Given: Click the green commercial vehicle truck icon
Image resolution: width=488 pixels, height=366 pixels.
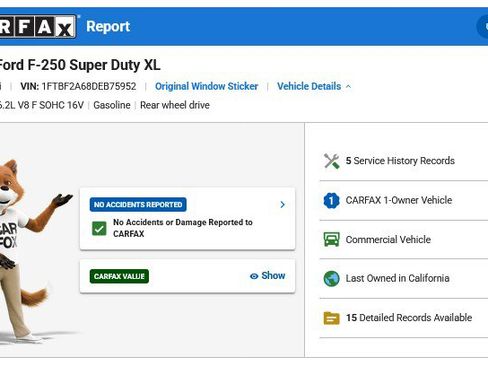Looking at the screenshot, I should coord(331,239).
